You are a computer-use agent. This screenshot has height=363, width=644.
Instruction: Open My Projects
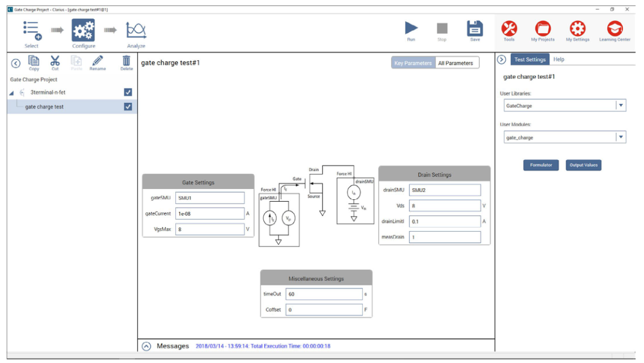[543, 28]
